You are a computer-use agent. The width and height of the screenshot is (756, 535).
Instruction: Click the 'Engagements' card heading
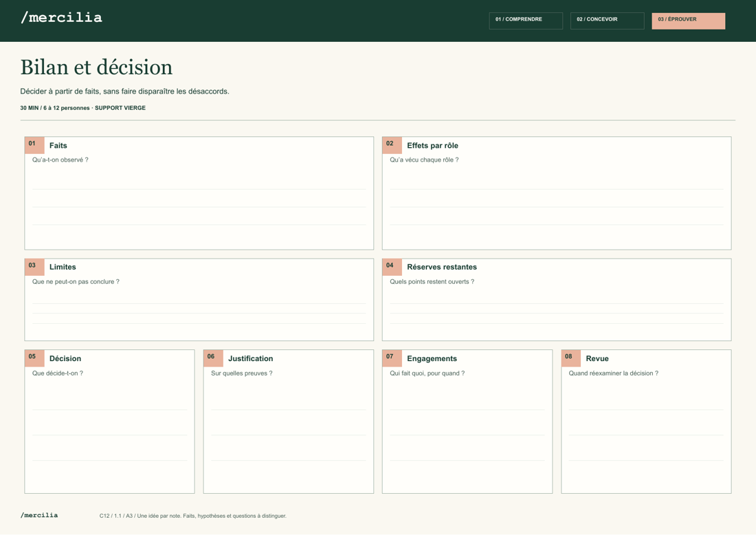(x=432, y=359)
